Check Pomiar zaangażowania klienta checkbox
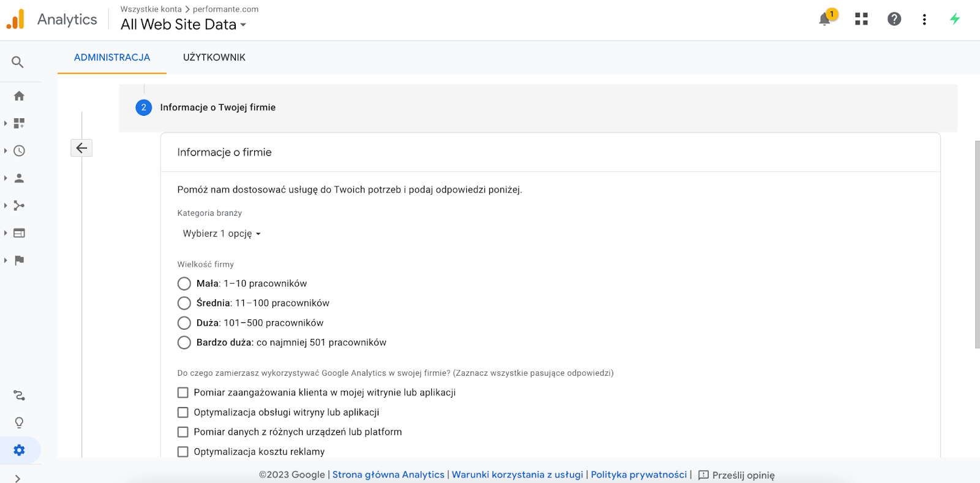This screenshot has height=483, width=980. click(183, 393)
